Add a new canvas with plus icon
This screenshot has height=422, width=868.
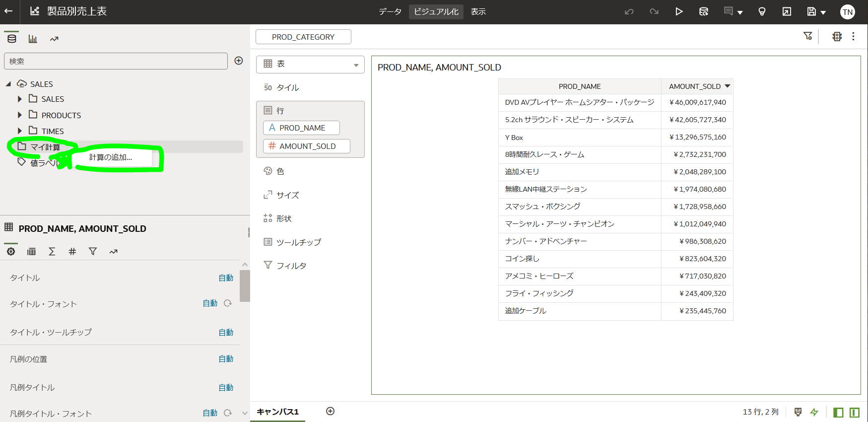click(x=331, y=411)
